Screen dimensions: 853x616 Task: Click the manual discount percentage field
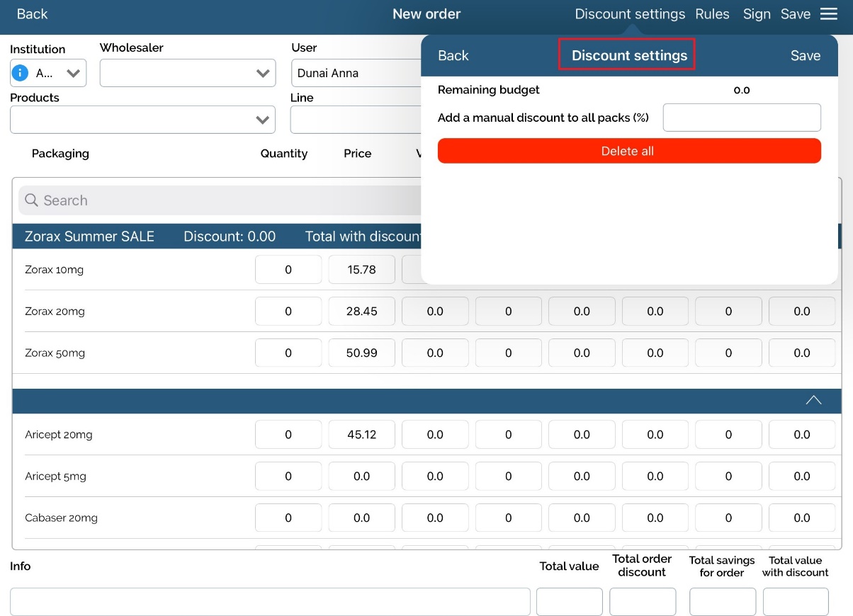[x=741, y=118]
